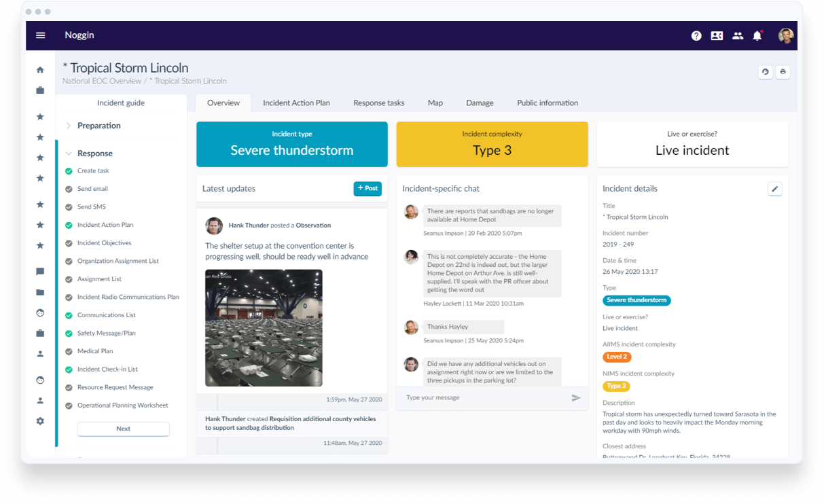Open the notifications bell
This screenshot has height=504, width=824.
pos(757,36)
